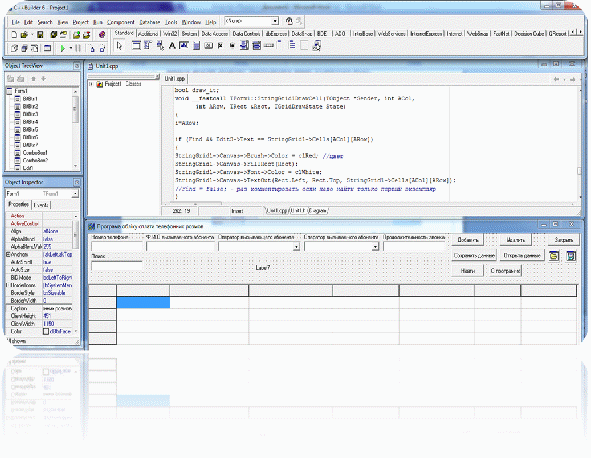The image size is (591, 458).
Task: Click the Step Over debug icon
Action: (x=102, y=48)
